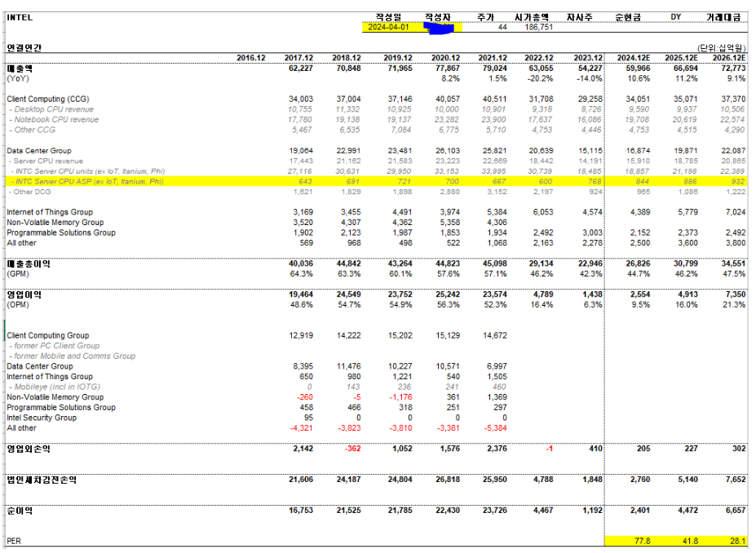Click the 매출액 row label

point(20,69)
